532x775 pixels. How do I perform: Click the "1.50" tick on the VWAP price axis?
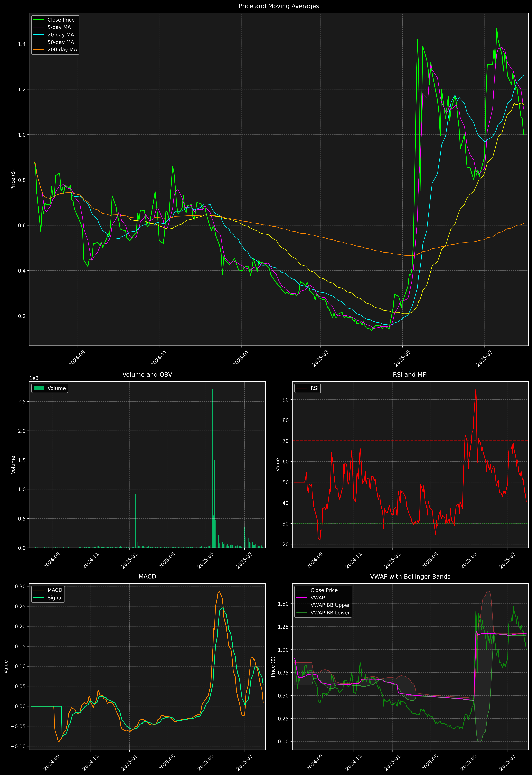[283, 604]
